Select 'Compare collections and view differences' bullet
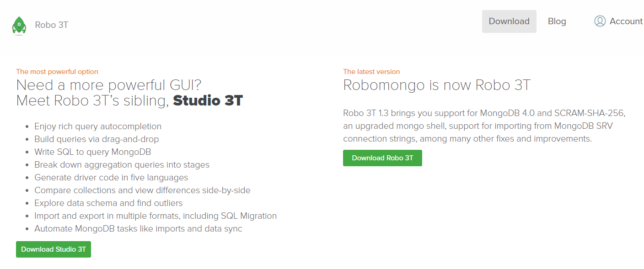The width and height of the screenshot is (644, 269). pos(142,190)
